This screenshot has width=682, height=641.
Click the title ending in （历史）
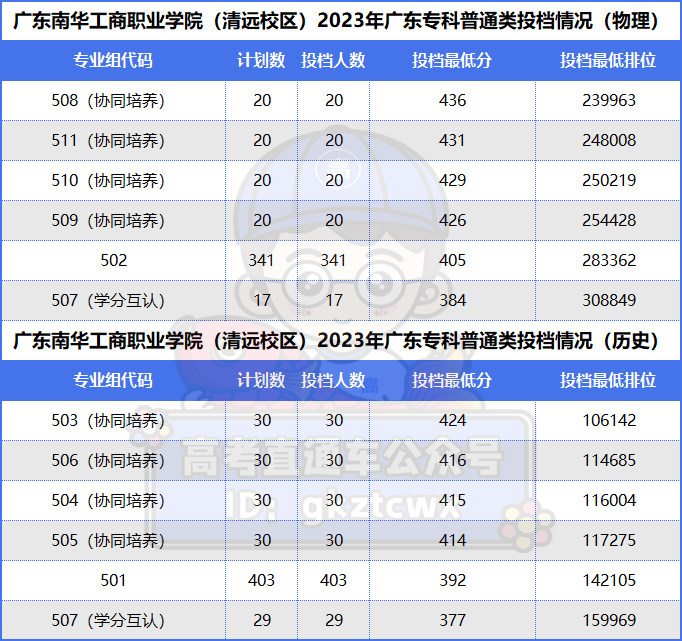[x=336, y=341]
